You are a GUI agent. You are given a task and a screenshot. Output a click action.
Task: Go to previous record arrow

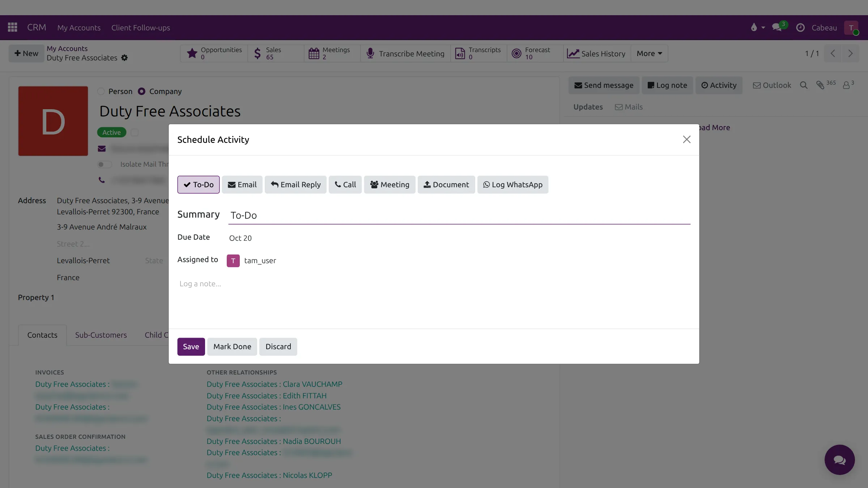pyautogui.click(x=833, y=53)
